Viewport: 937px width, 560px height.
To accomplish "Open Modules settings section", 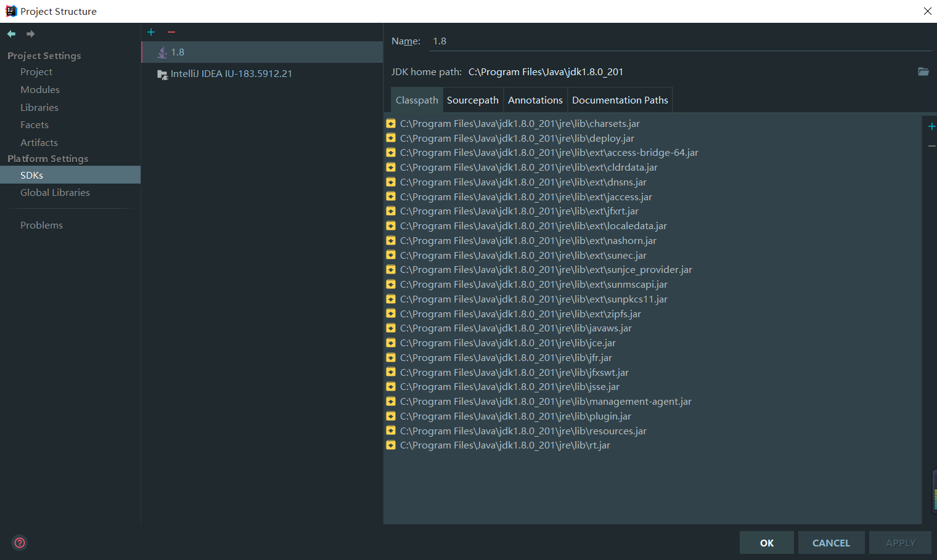I will [40, 89].
